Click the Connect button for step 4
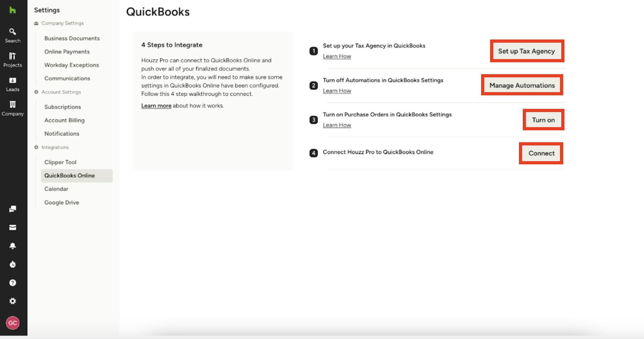Screen dimensions: 644x339 [541, 153]
